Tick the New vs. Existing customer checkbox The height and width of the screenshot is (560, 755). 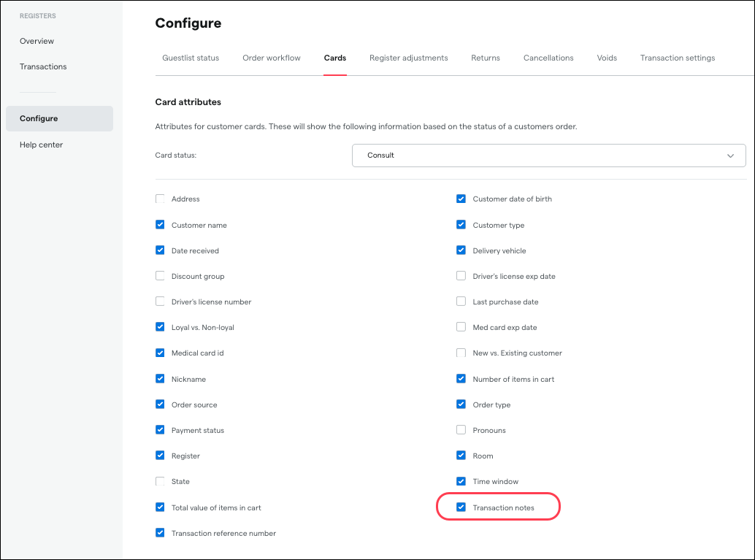coord(461,353)
